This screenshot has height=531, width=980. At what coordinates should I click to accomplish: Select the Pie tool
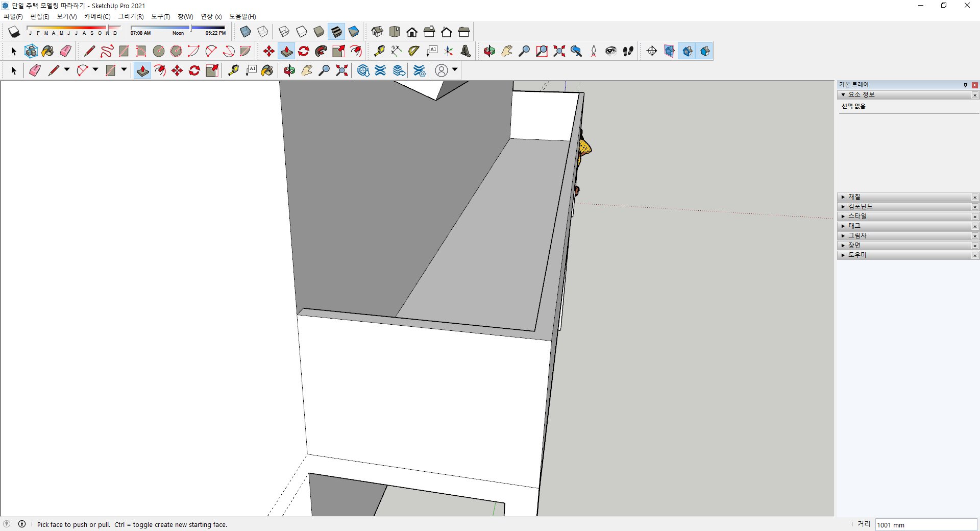click(x=246, y=51)
